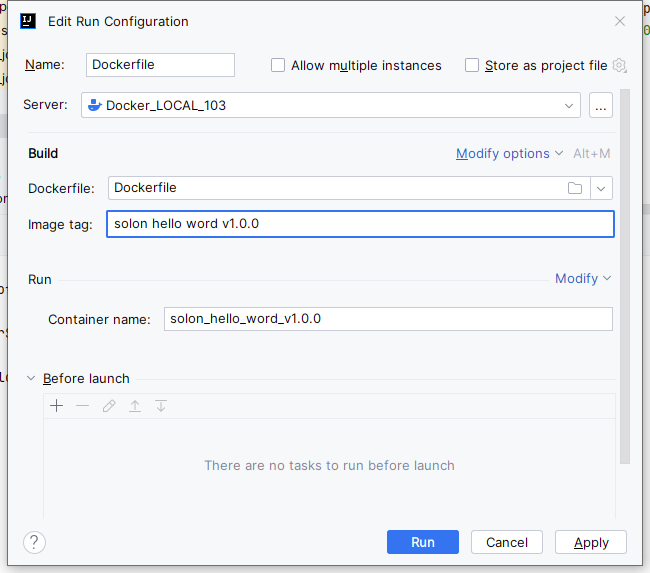This screenshot has width=650, height=573.
Task: Open the Build Modify options menu
Action: pos(509,154)
